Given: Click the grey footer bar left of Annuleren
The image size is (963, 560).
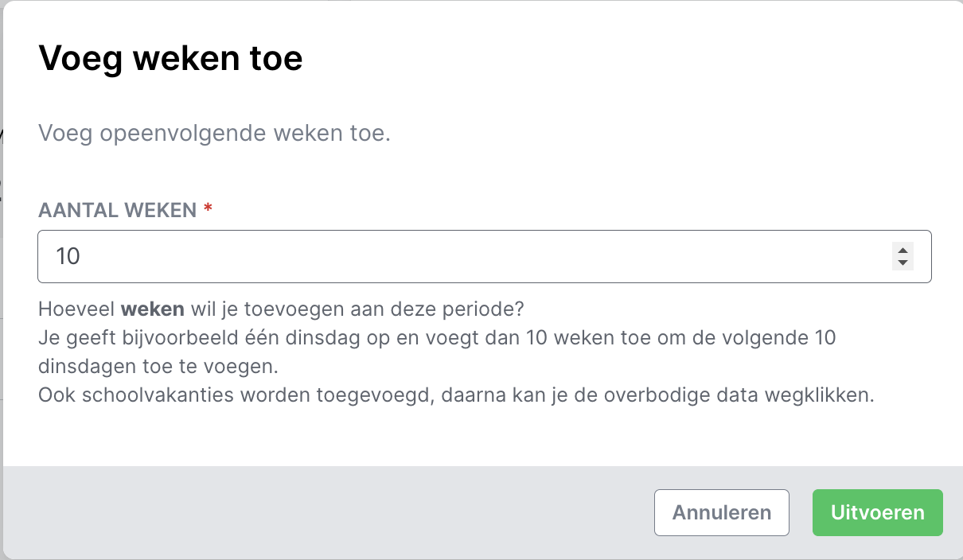Looking at the screenshot, I should coord(318,512).
